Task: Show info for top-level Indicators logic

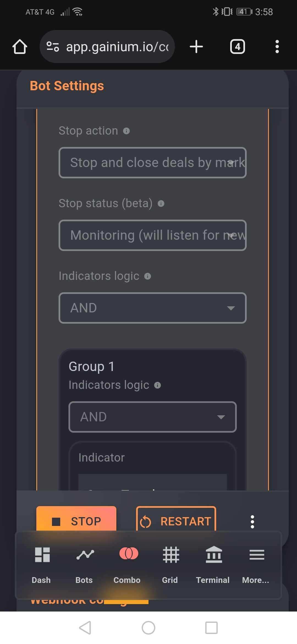Action: point(148,276)
